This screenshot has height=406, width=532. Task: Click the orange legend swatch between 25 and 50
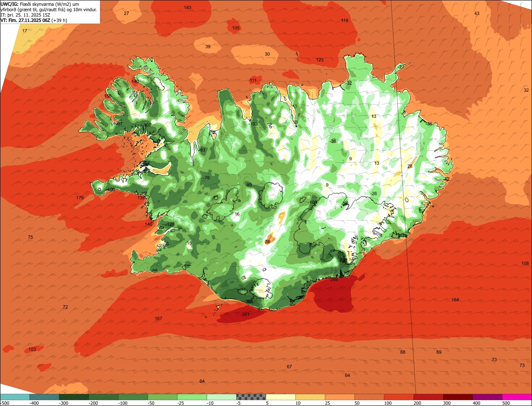pos(340,397)
